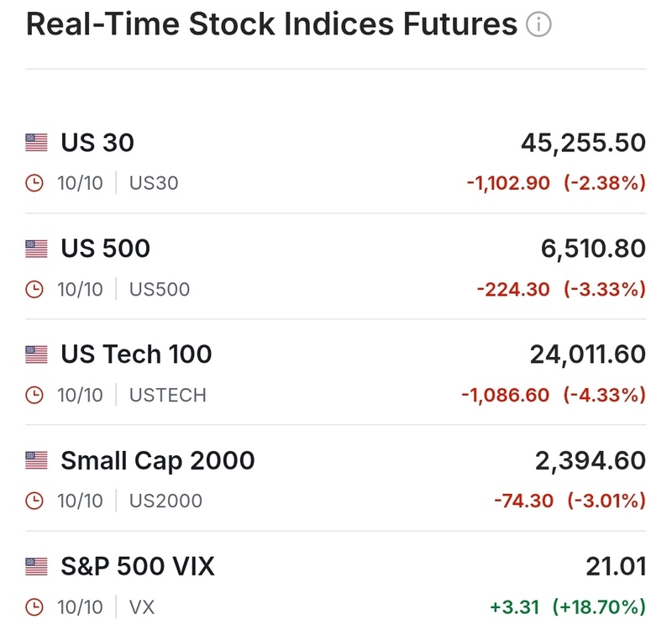Click the US flag beside US Tech 100

pyautogui.click(x=36, y=354)
